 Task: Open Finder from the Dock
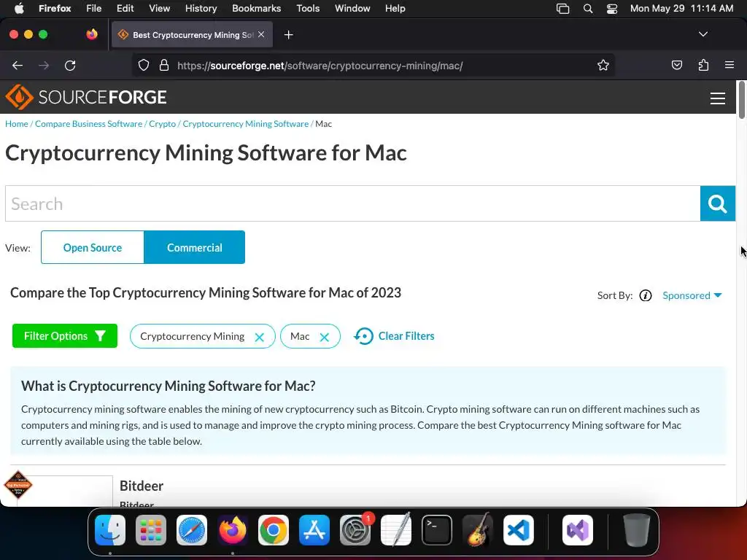110,530
